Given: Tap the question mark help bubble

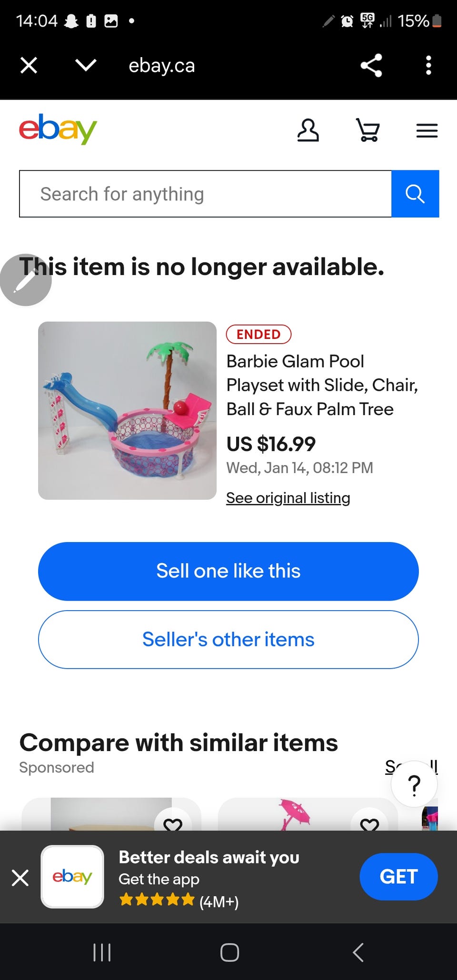Looking at the screenshot, I should coord(414,784).
